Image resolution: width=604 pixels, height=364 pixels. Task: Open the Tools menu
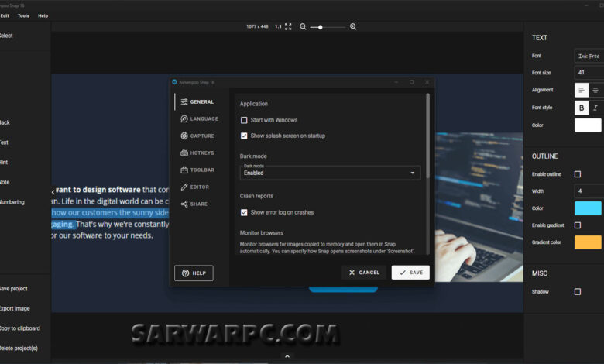23,15
